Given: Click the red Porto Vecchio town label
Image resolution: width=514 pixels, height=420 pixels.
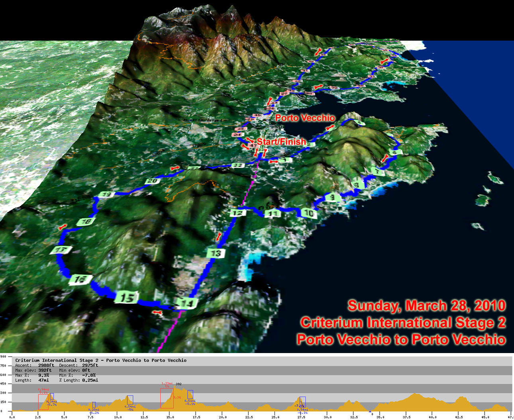Looking at the screenshot, I should click(x=305, y=118).
